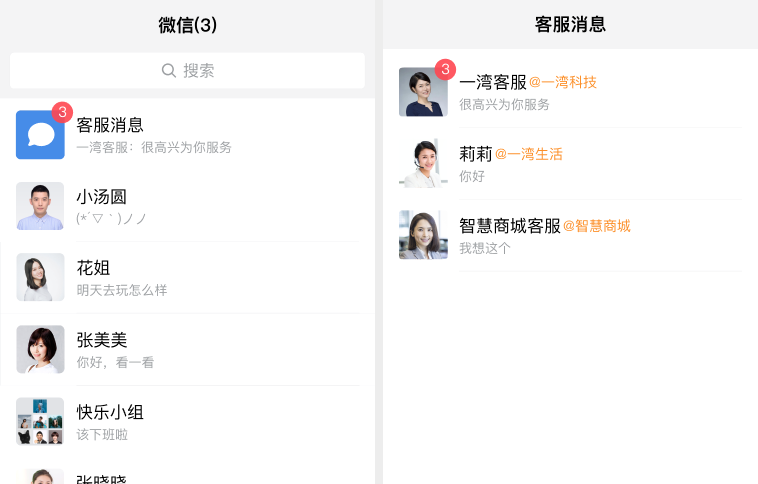The image size is (758, 484).
Task: Click the red unread badge on 客服消息
Action: 62,112
